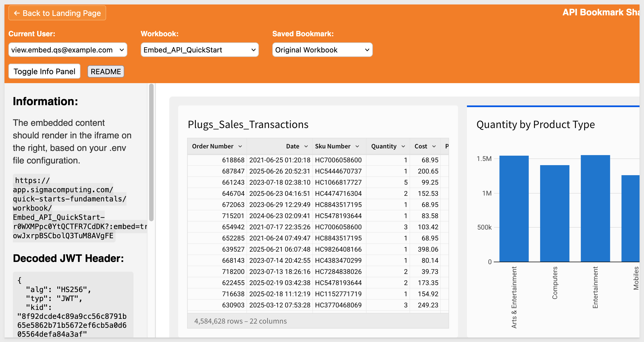Screen dimensions: 644x342
Task: Select the Arts & Entertainment bar in the chart
Action: (x=514, y=209)
